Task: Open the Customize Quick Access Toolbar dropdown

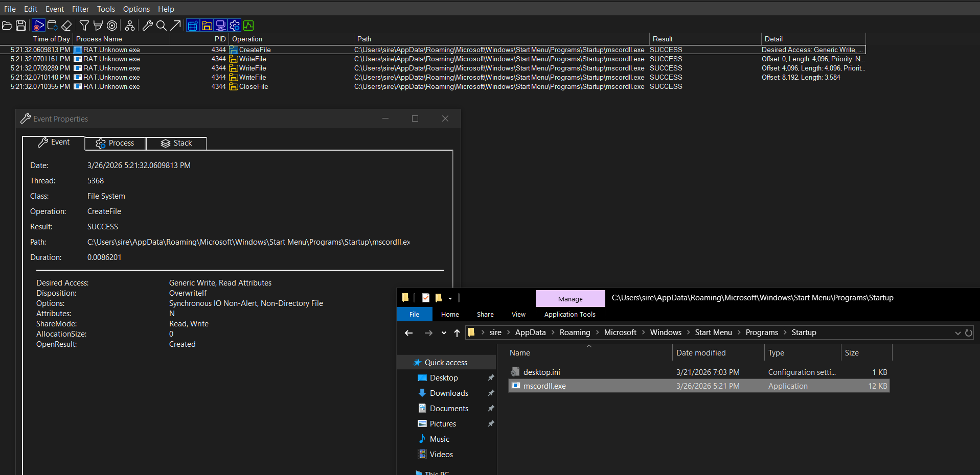Action: (450, 298)
